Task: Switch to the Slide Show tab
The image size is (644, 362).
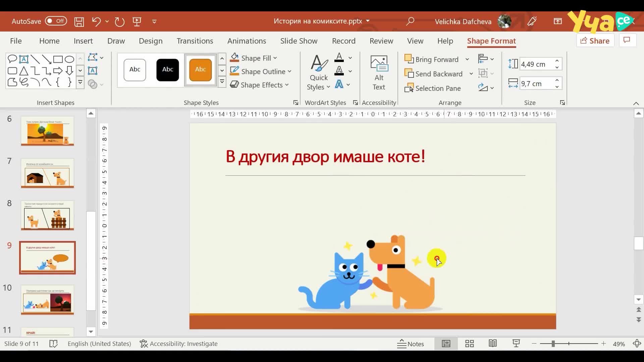Action: click(299, 41)
